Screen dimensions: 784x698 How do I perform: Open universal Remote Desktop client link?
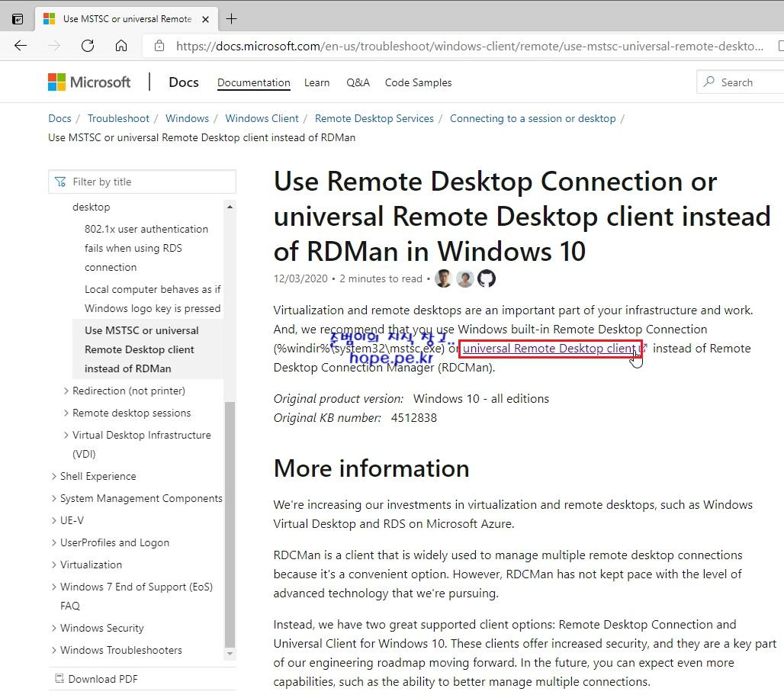pos(549,349)
